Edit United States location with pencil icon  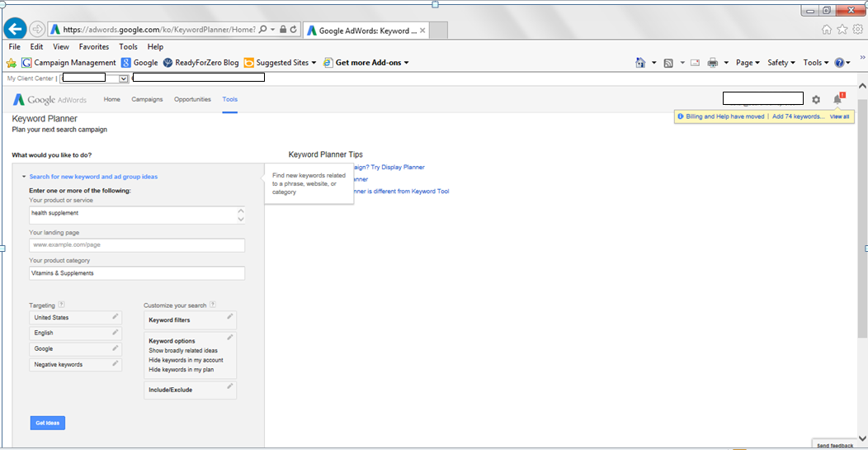116,316
